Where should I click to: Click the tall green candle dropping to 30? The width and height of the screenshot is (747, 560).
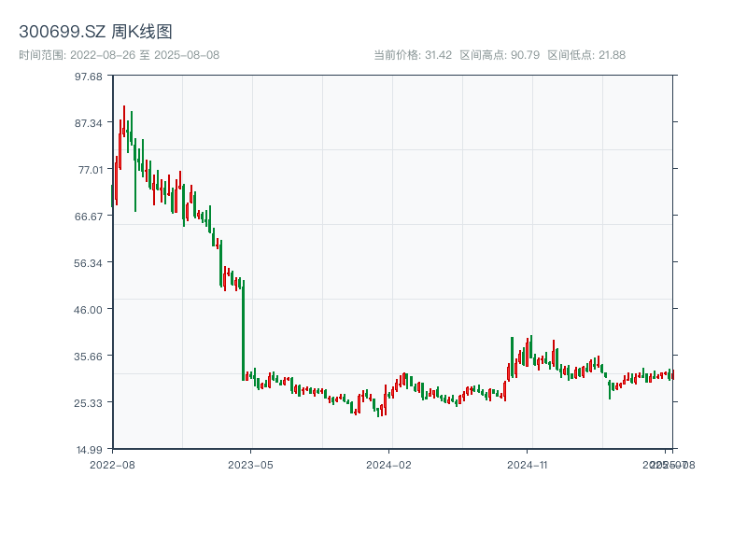pos(244,330)
